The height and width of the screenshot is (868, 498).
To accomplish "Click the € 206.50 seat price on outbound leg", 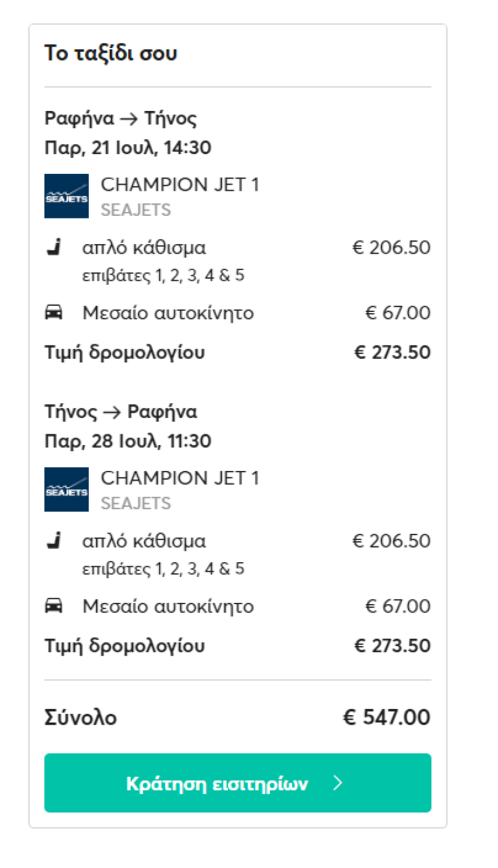I will tap(390, 247).
